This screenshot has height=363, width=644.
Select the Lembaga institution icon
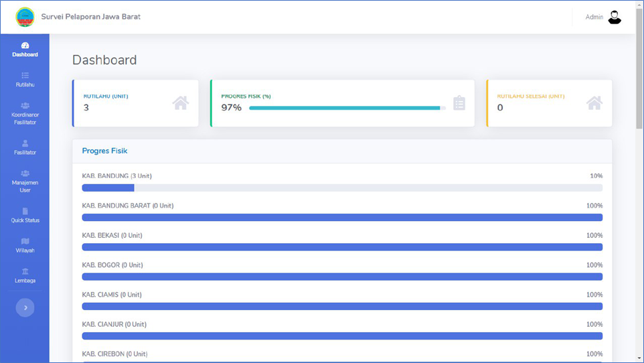coord(25,271)
